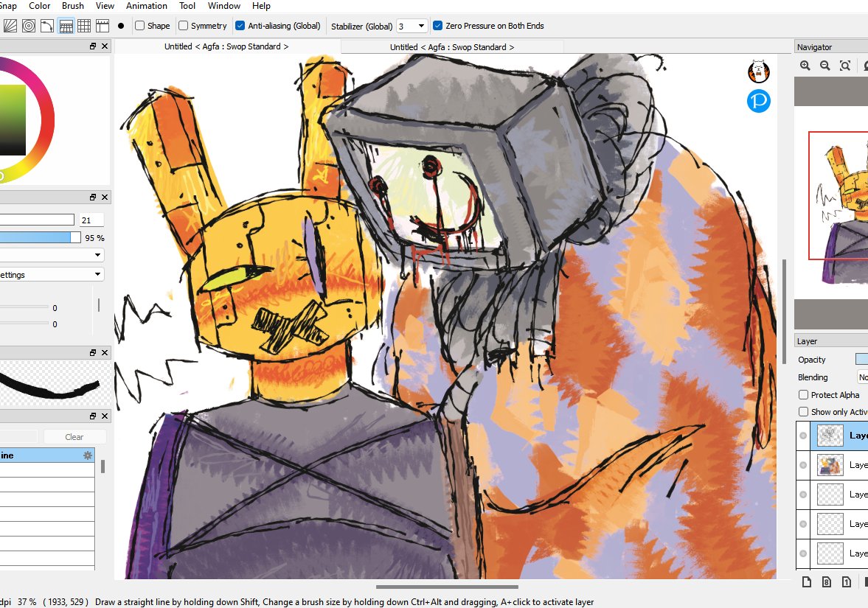Click the layer Opacity slider
This screenshot has width=868, height=608.
tap(861, 359)
